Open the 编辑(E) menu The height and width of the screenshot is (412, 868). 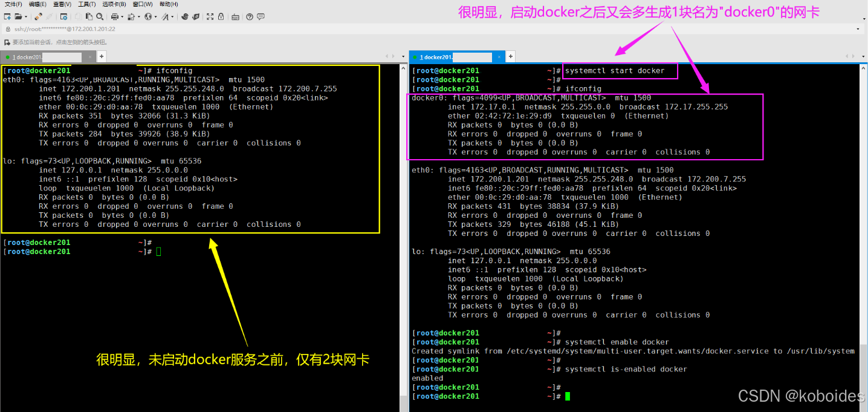coord(37,4)
